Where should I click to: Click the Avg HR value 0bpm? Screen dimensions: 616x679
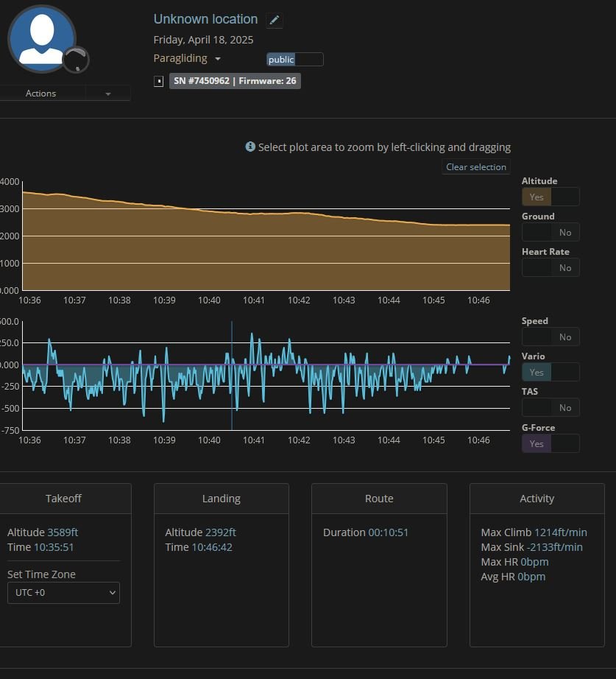pyautogui.click(x=531, y=577)
